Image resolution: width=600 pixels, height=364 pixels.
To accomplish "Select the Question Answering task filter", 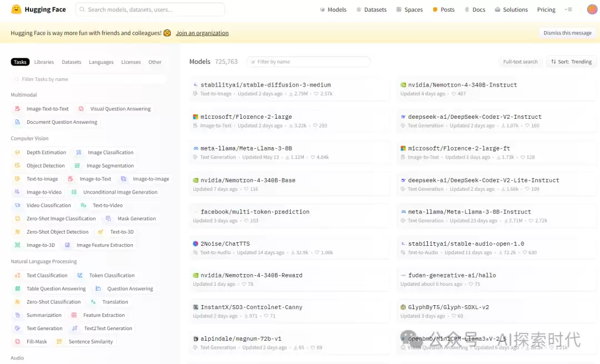I will pyautogui.click(x=125, y=289).
